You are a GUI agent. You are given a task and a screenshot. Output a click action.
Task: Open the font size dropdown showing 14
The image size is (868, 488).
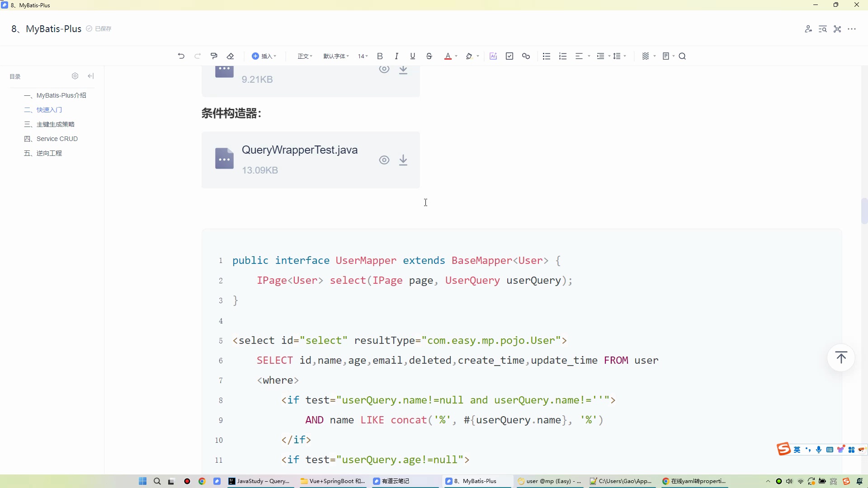pyautogui.click(x=362, y=56)
